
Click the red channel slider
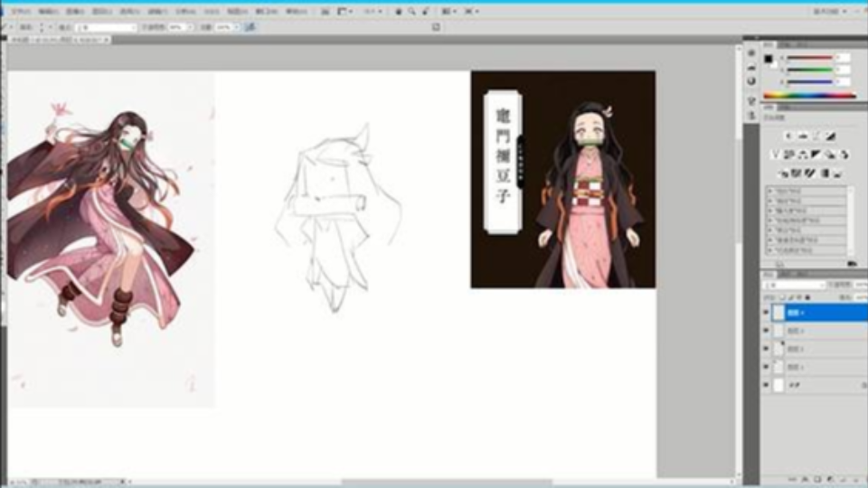[810, 57]
